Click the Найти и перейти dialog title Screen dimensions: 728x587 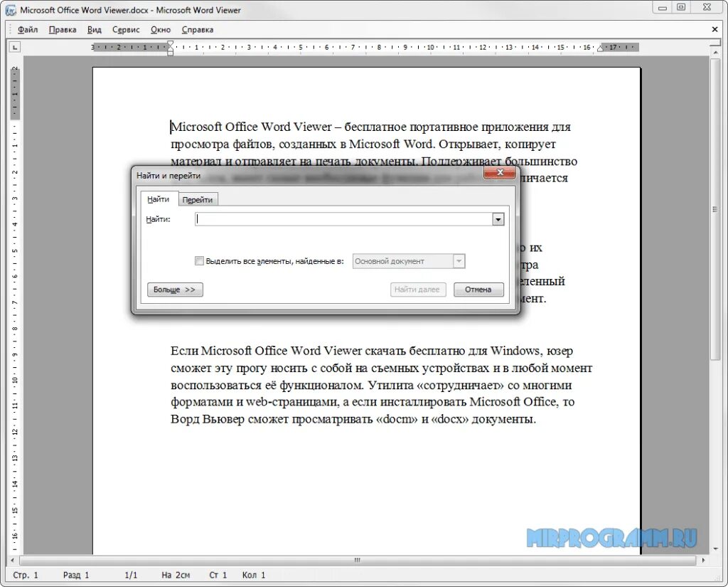click(168, 176)
